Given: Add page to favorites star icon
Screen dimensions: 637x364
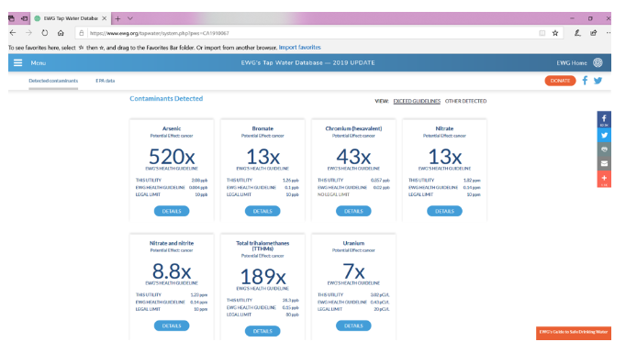Looking at the screenshot, I should tap(555, 33).
